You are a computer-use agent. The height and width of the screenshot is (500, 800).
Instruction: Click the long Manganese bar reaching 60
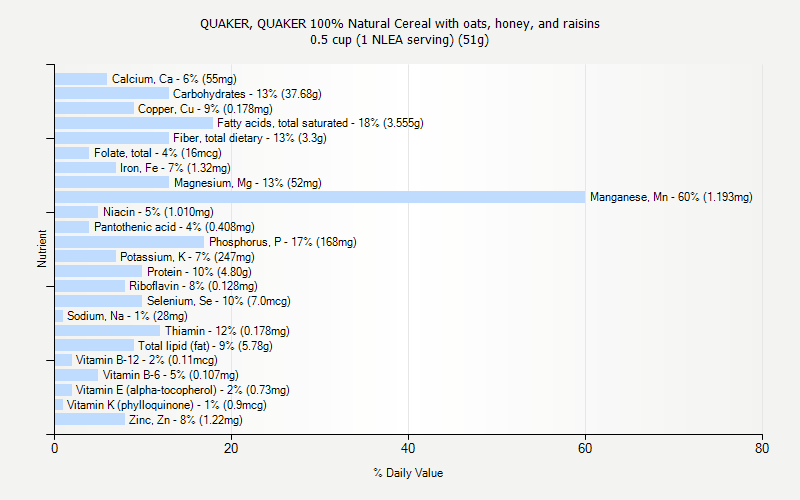(320, 197)
